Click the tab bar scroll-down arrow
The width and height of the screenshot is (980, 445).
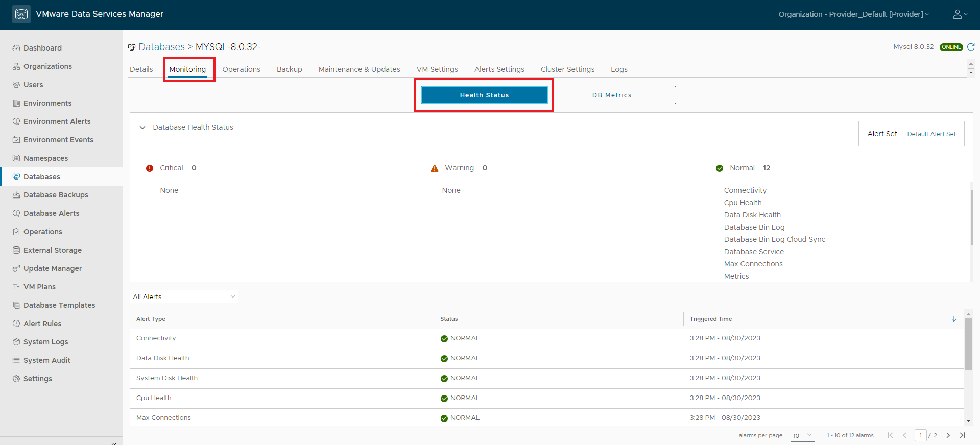(971, 73)
